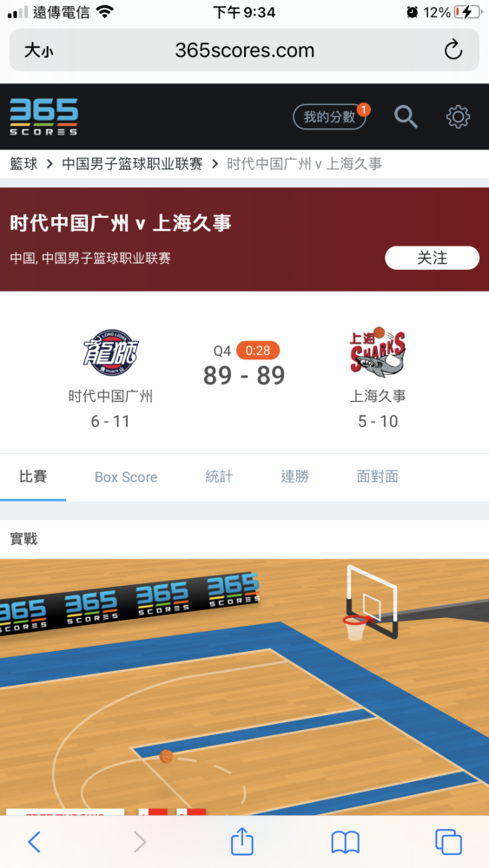489x868 pixels.
Task: Open the 連勝 tab
Action: click(x=294, y=477)
